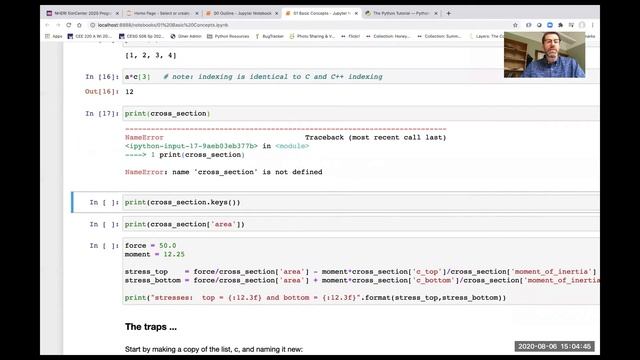Viewport: 640px width, 360px height.
Task: Select the 01 Basic Concepts Jupyter tab
Action: [318, 13]
